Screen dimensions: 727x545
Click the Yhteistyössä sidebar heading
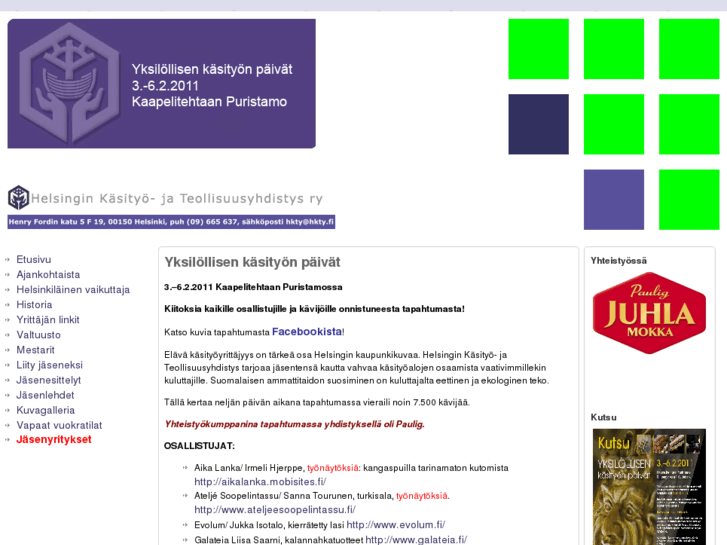point(619,261)
